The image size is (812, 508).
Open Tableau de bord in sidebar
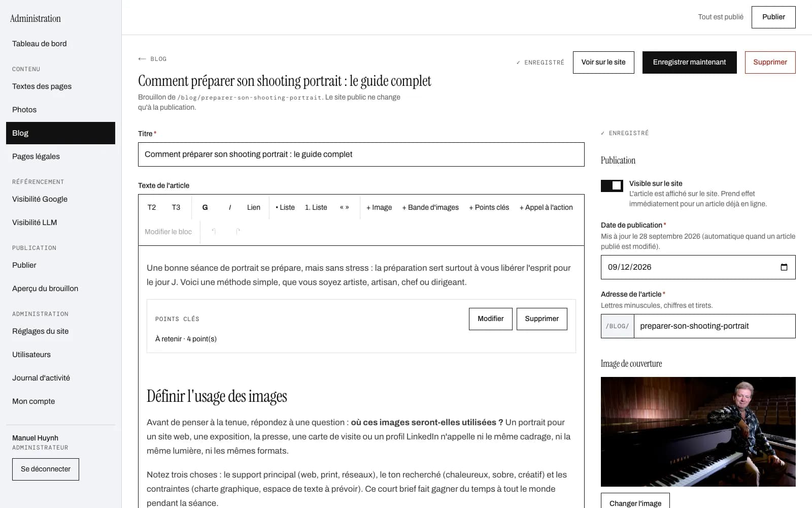coord(60,44)
